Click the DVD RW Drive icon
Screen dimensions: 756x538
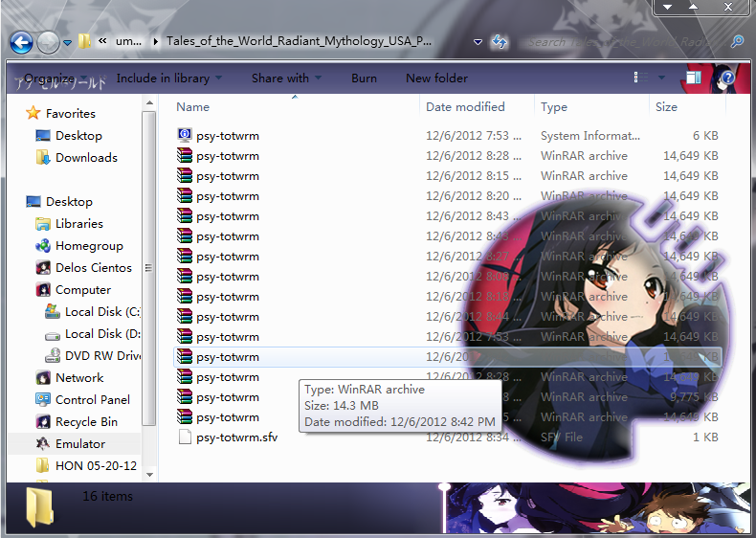pyautogui.click(x=53, y=356)
